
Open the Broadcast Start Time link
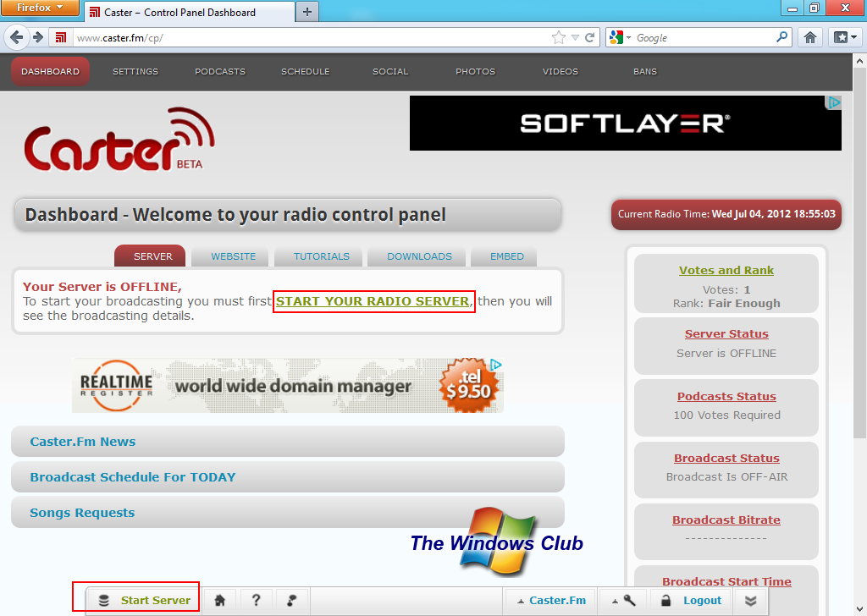726,581
